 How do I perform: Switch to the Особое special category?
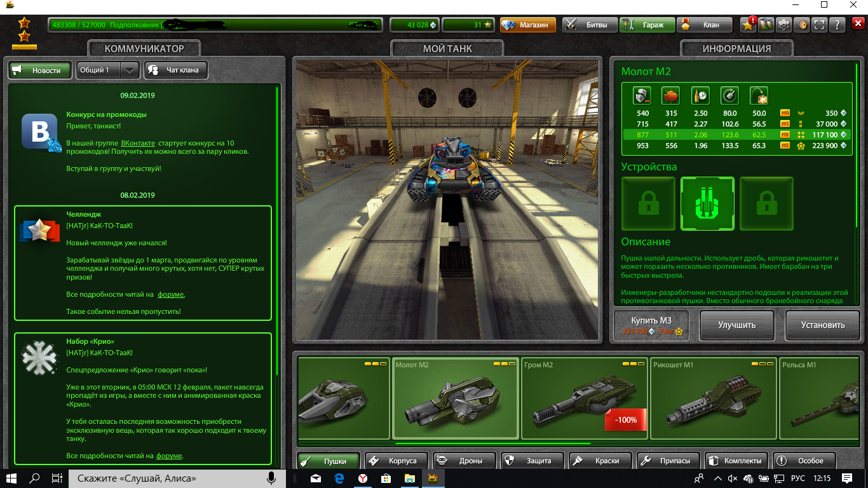tap(804, 461)
